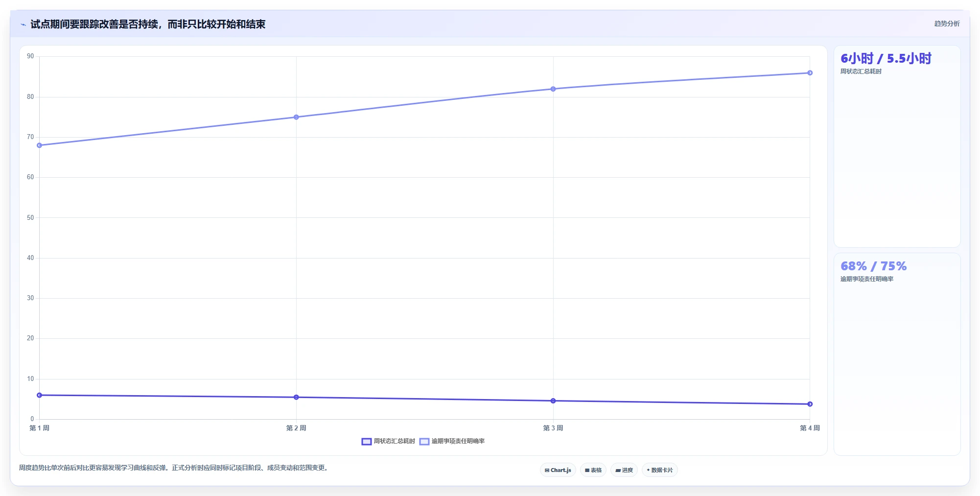Click the 70 y-axis label
The width and height of the screenshot is (980, 496).
pyautogui.click(x=30, y=137)
